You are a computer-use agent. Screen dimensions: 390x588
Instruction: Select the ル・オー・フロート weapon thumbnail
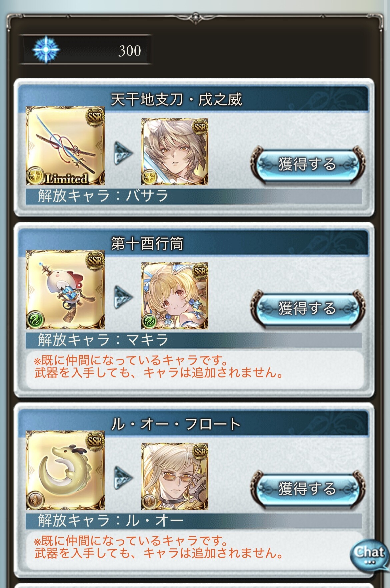pyautogui.click(x=65, y=471)
